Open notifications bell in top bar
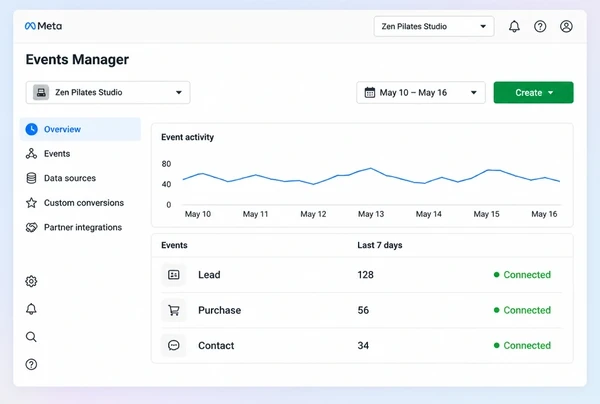600x404 pixels. pyautogui.click(x=514, y=26)
